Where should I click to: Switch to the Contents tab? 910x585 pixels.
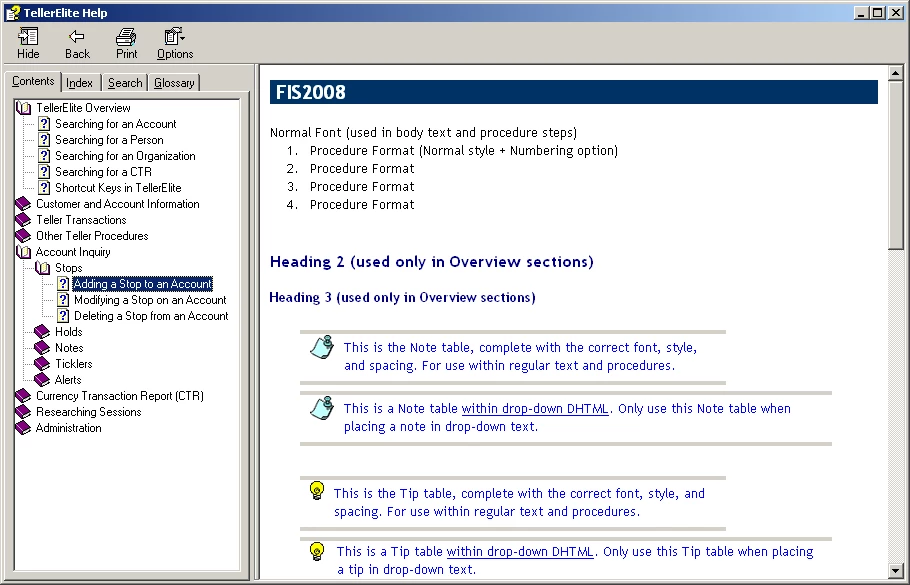(33, 81)
